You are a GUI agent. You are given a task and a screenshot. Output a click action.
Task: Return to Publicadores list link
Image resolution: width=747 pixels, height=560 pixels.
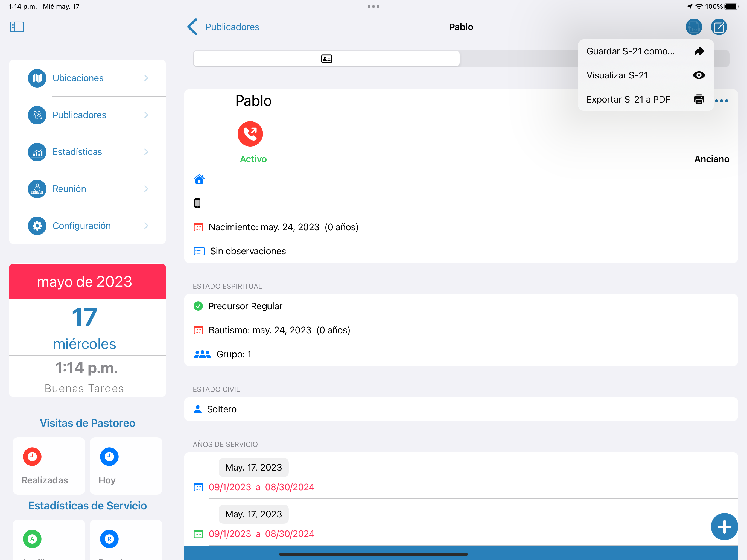232,27
